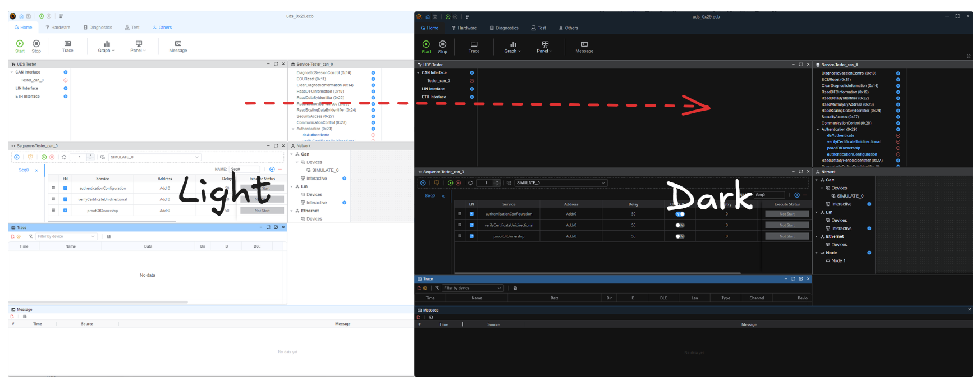Click the plus beside ETH Interface, dark window
The image size is (980, 384).
tap(471, 97)
